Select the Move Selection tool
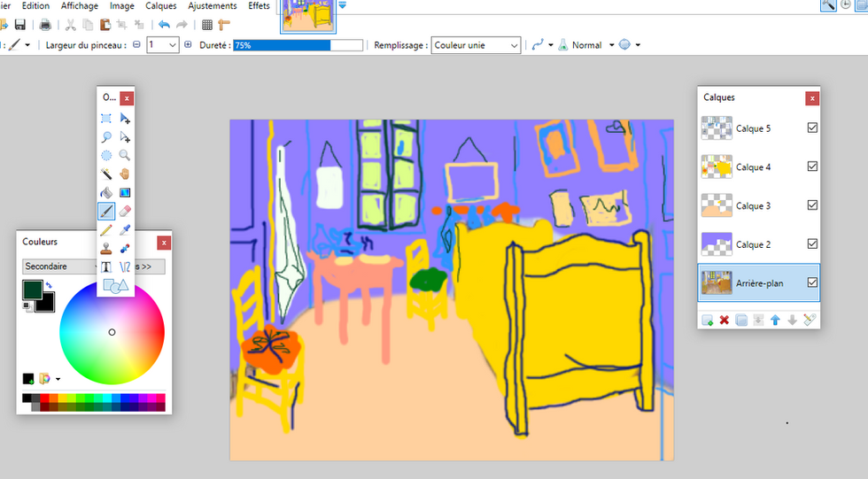This screenshot has height=479, width=868. (x=125, y=136)
